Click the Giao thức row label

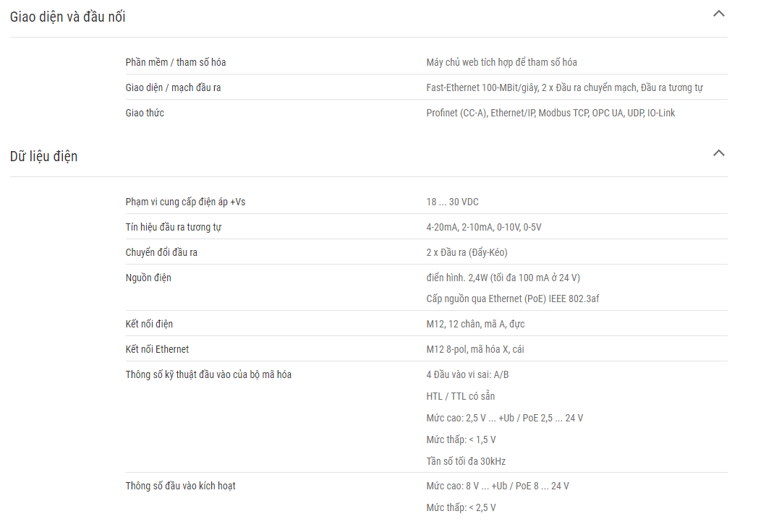pyautogui.click(x=145, y=113)
